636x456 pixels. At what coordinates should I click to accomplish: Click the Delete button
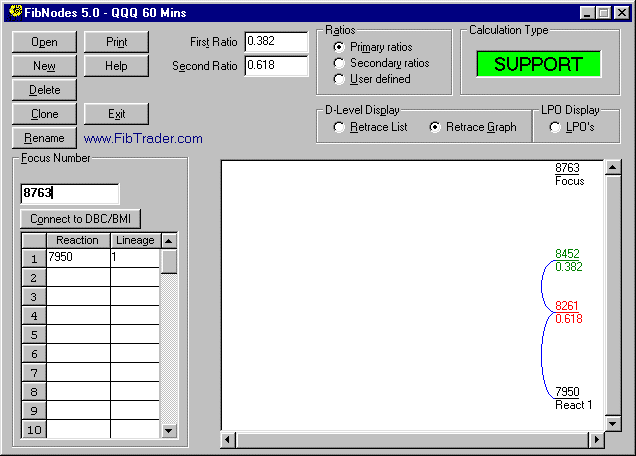44,90
